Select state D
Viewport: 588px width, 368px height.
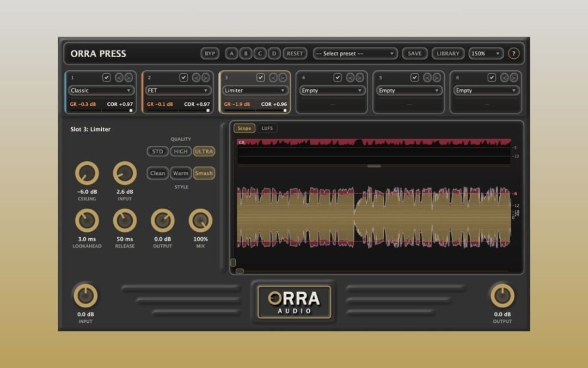click(274, 53)
